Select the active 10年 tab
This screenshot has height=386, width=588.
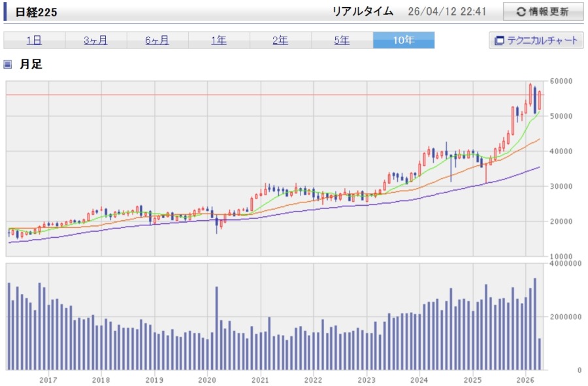[x=403, y=40]
